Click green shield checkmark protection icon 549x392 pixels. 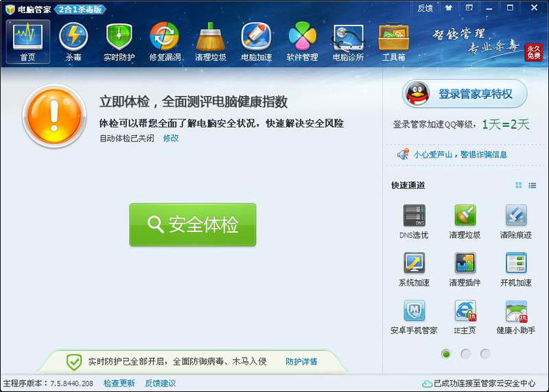click(74, 362)
